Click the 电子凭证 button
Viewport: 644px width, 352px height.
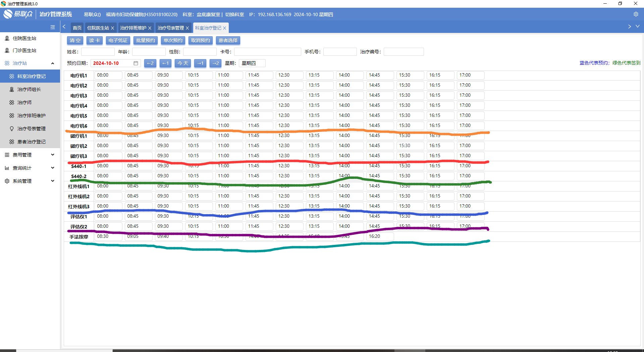(118, 40)
